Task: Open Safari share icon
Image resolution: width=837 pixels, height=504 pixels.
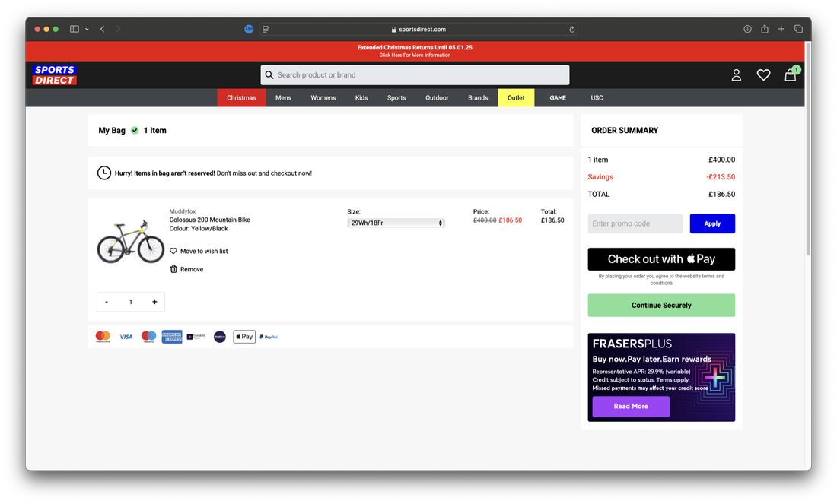Action: (765, 29)
